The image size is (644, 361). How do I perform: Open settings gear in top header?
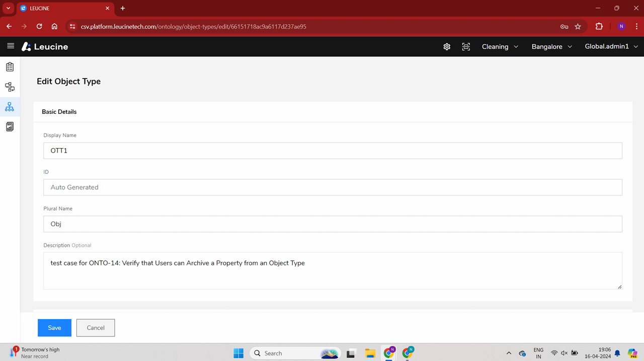click(447, 47)
